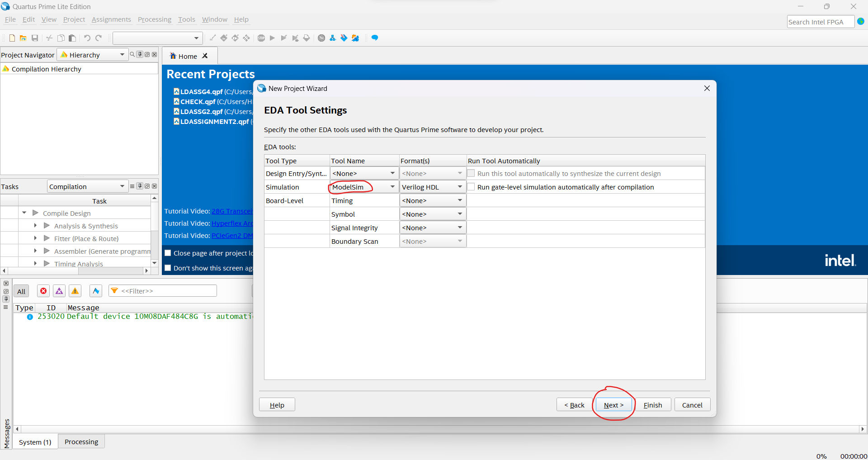Click the blue help speech bubble icon
This screenshot has height=460, width=868.
(x=375, y=38)
